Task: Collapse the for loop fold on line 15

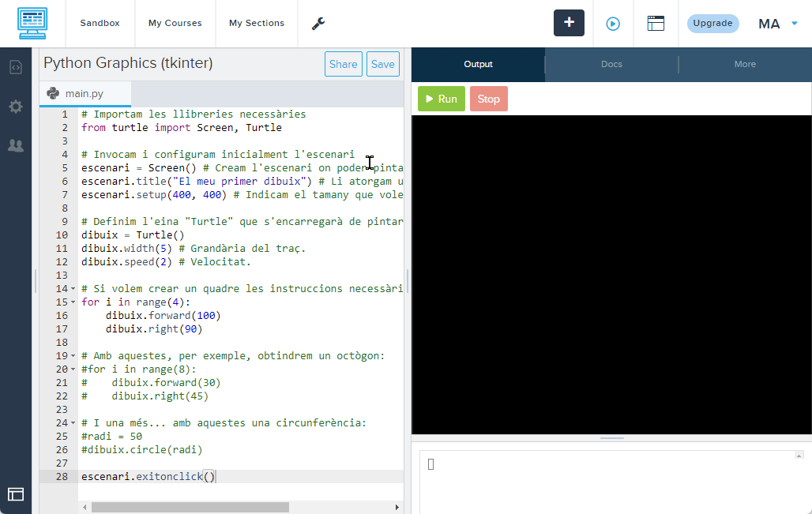Action: (73, 302)
